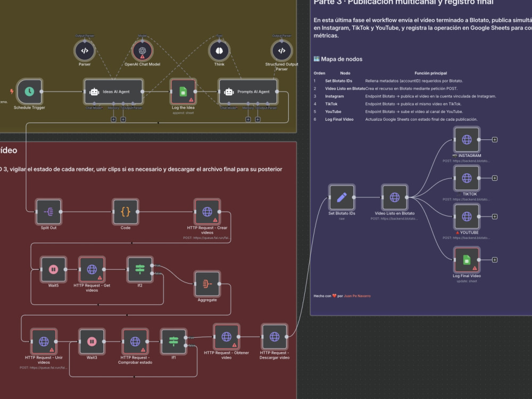This screenshot has height=399, width=532.
Task: Add node after Log Final Video output
Action: coord(495,260)
